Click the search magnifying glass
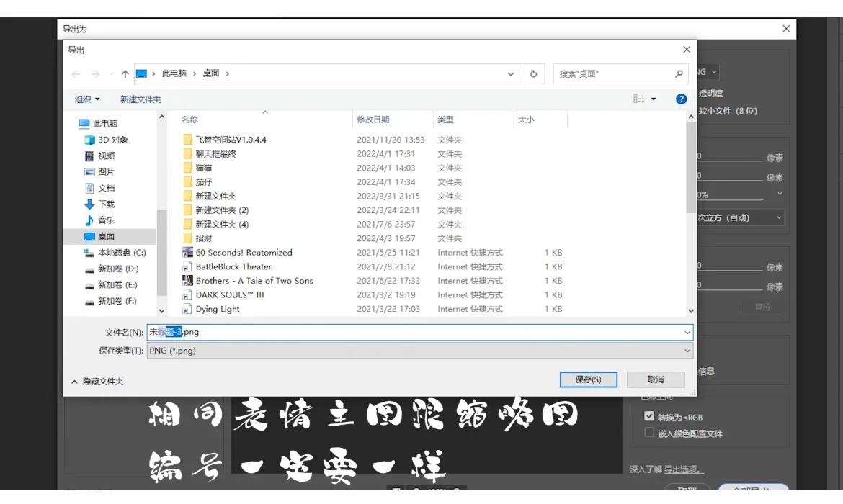 point(678,73)
